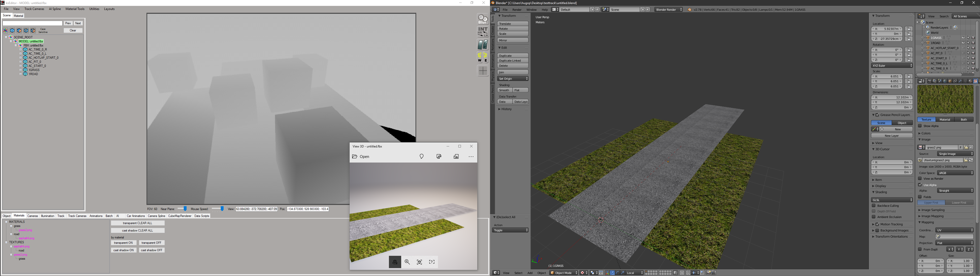Collapse SCENE_ROOT node in ksEditor tree

point(6,37)
